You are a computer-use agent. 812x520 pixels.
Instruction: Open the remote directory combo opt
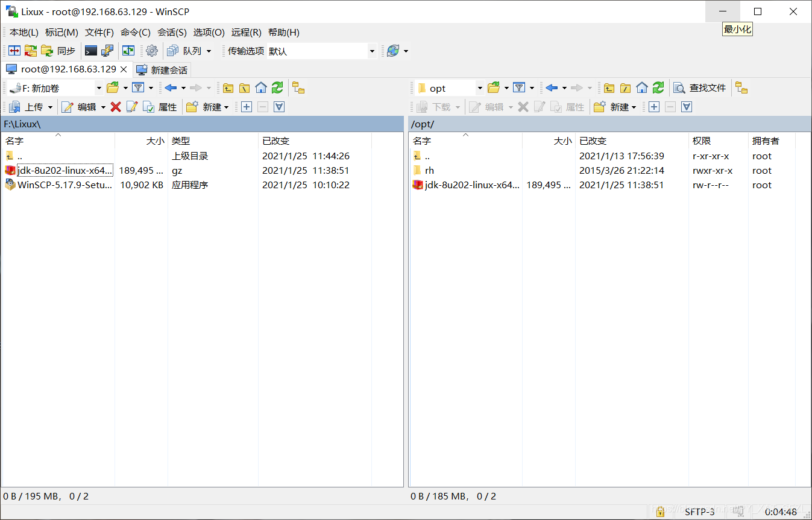pos(450,88)
